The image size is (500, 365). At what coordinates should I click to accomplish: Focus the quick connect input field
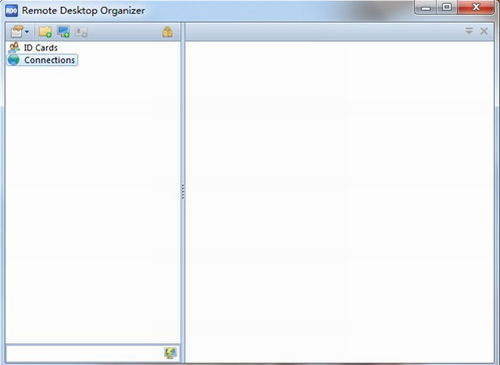pyautogui.click(x=85, y=353)
